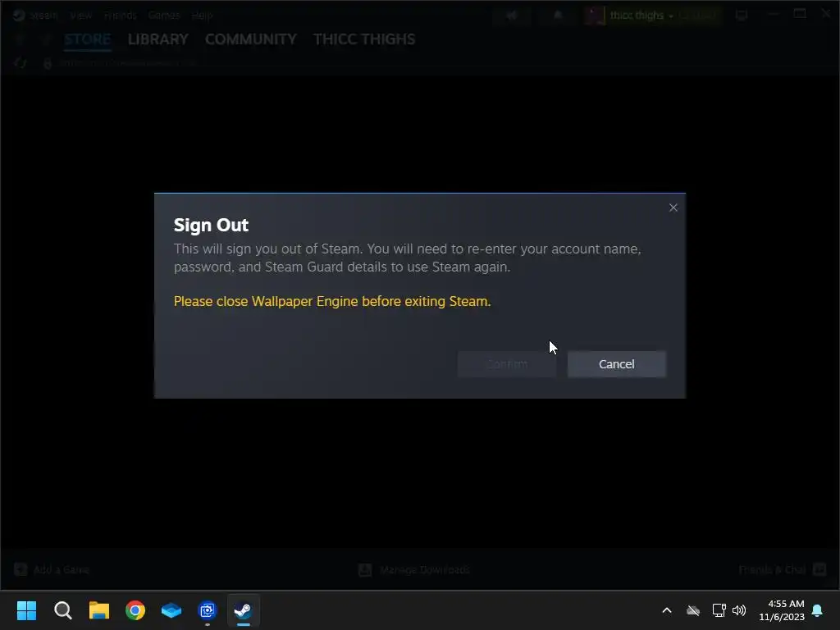The height and width of the screenshot is (630, 840).
Task: Open the volume control tray icon
Action: pyautogui.click(x=739, y=610)
